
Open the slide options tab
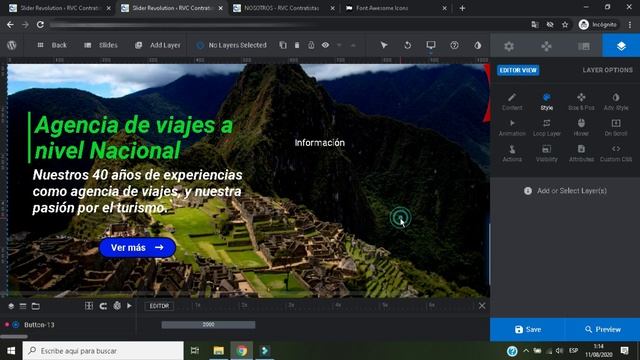(x=584, y=46)
